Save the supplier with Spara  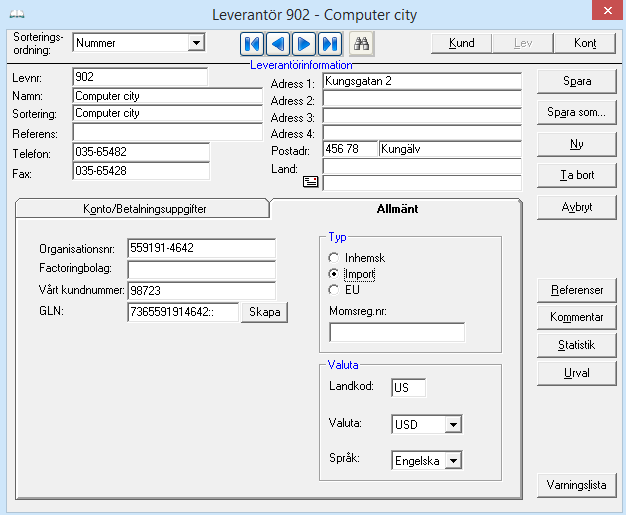577,81
